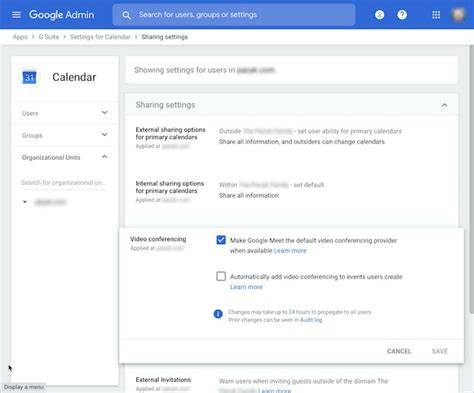Screen dimensions: 474x393
Task: Select the Video conferencing label
Action: pyautogui.click(x=158, y=239)
